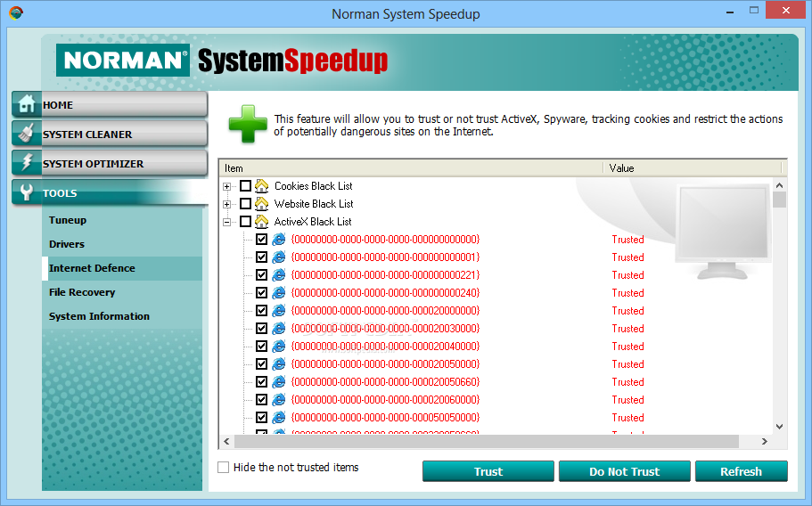Select the {00000000-0000-0000-0000-000020060000} entry text
The image size is (812, 506).
tap(385, 399)
